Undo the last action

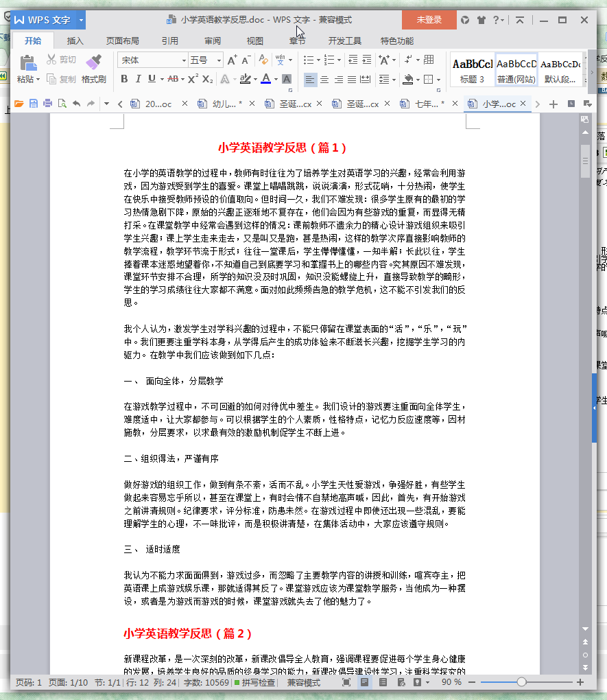pyautogui.click(x=76, y=104)
